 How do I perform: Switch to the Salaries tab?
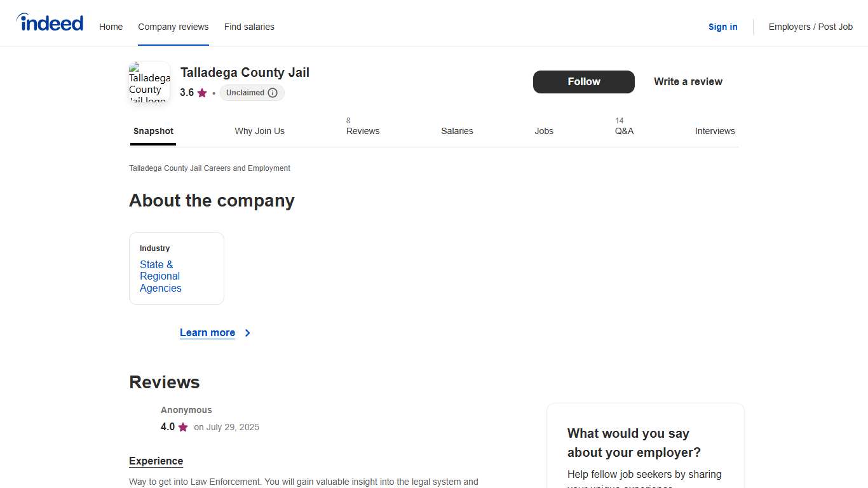[457, 131]
